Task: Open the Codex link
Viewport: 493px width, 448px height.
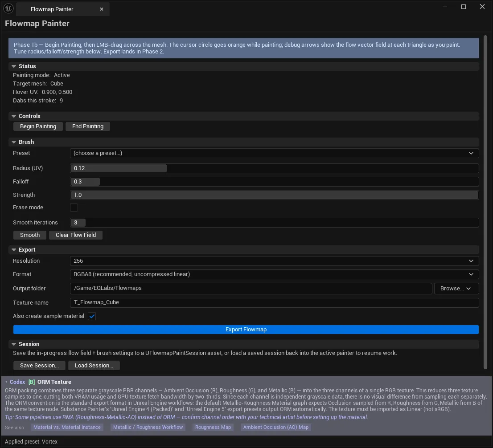Action: [x=17, y=382]
